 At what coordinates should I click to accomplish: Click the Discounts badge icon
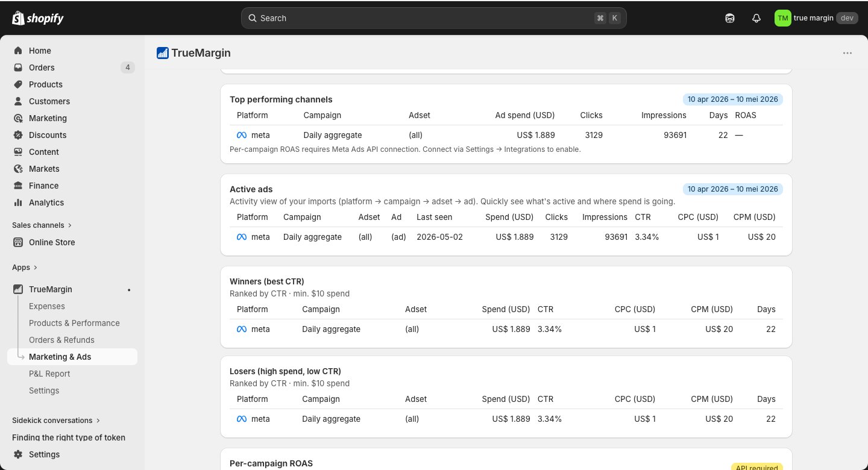18,135
